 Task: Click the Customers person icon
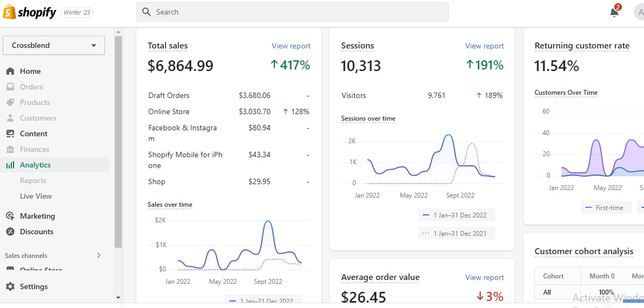10,118
